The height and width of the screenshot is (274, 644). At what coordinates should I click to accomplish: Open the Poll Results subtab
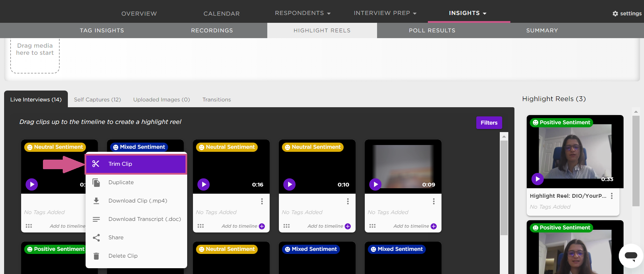pyautogui.click(x=432, y=30)
